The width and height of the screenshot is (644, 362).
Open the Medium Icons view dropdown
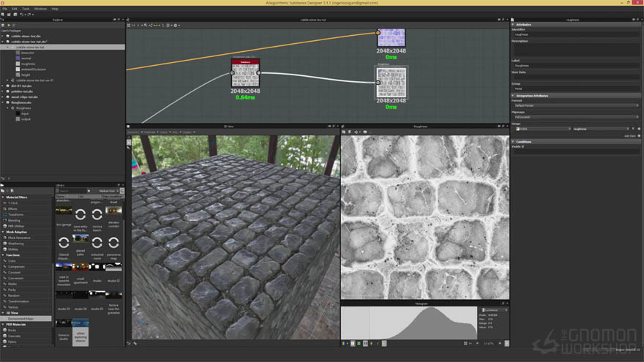click(108, 191)
